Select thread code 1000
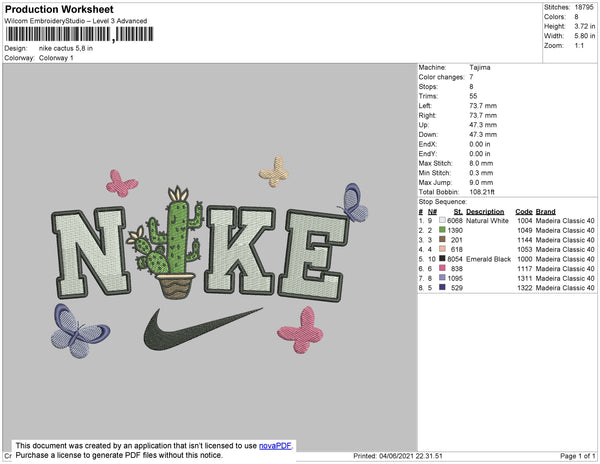600x464 pixels. click(525, 259)
